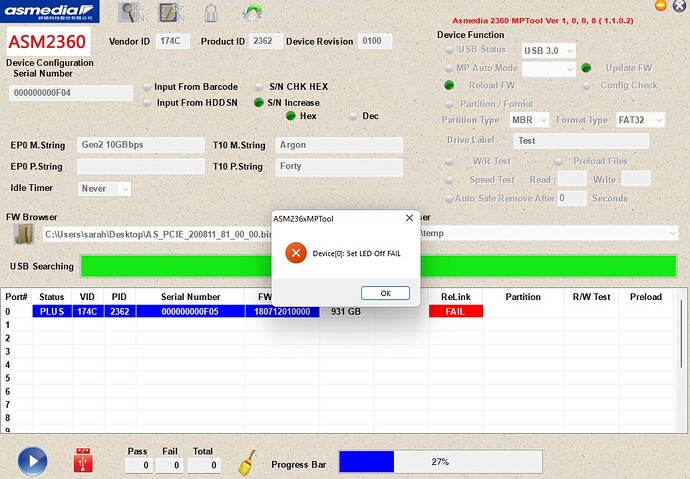Click the asmedia logo
This screenshot has width=690, height=479.
(x=49, y=11)
